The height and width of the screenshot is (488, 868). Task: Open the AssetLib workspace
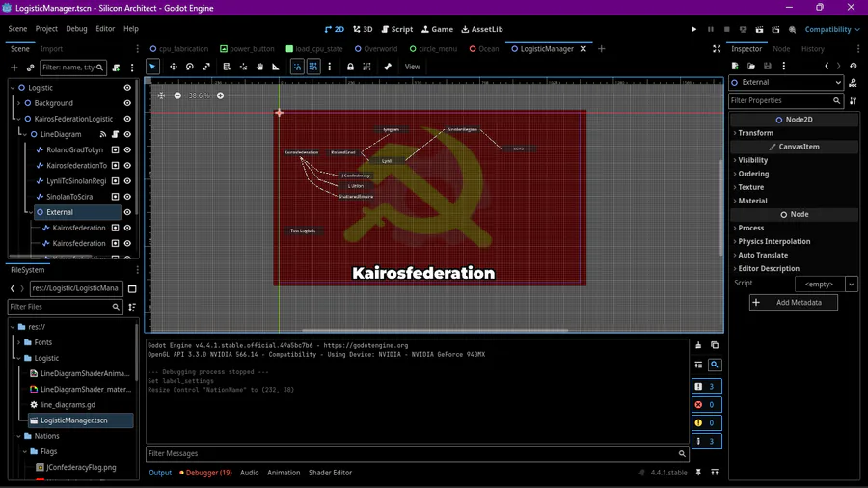[x=482, y=29]
